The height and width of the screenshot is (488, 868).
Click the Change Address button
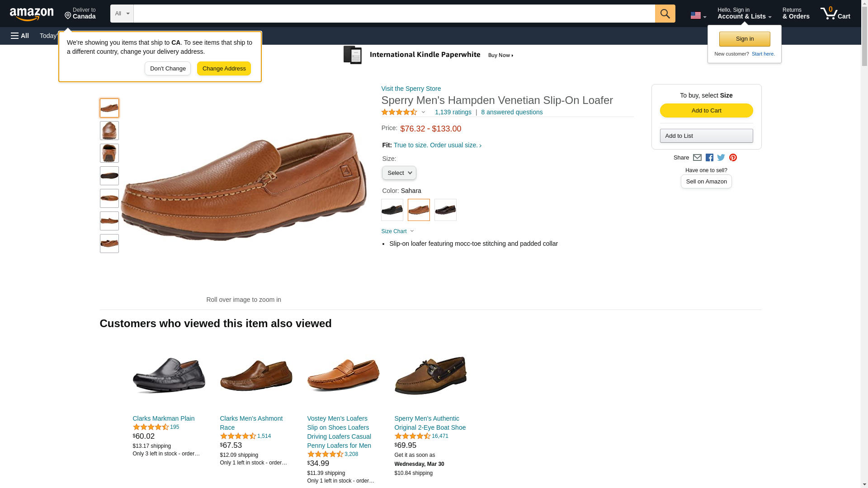224,69
